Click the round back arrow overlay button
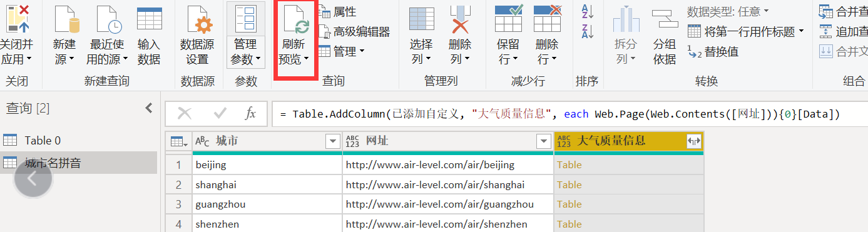The height and width of the screenshot is (232, 868). 33,178
